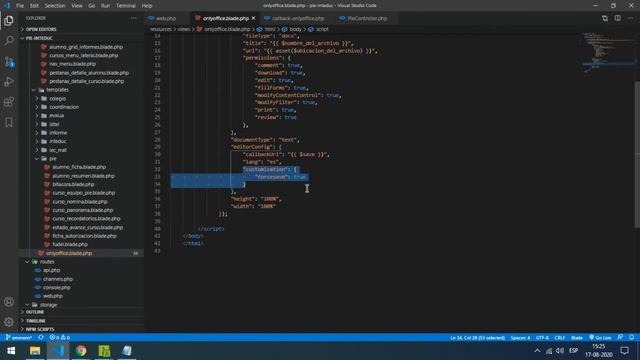Click Visual Studio Code taskbar icon

[x=58, y=351]
